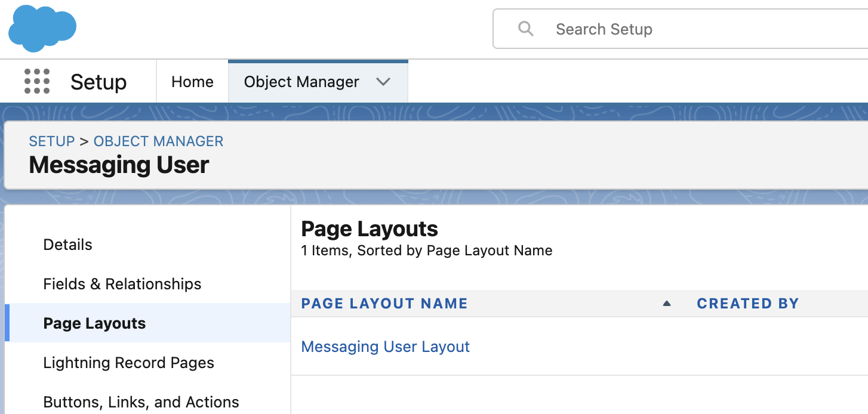
Task: Click the Page Layouts heading
Action: 370,229
